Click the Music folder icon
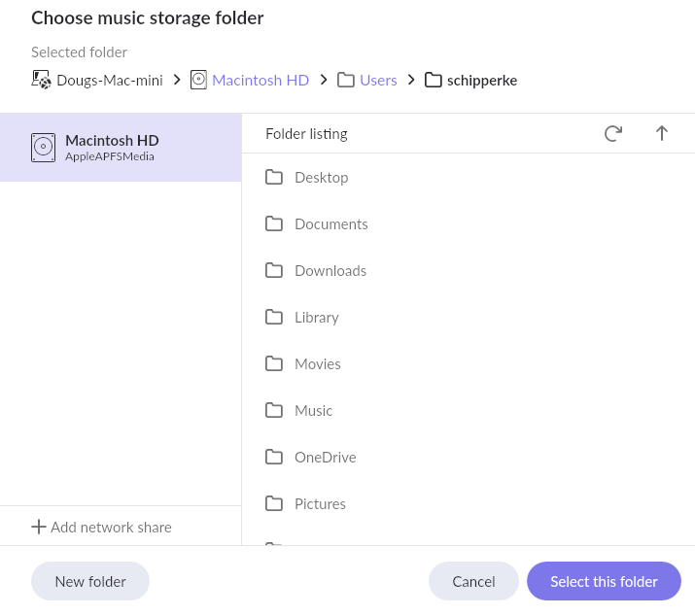Image resolution: width=695 pixels, height=616 pixels. click(x=274, y=410)
